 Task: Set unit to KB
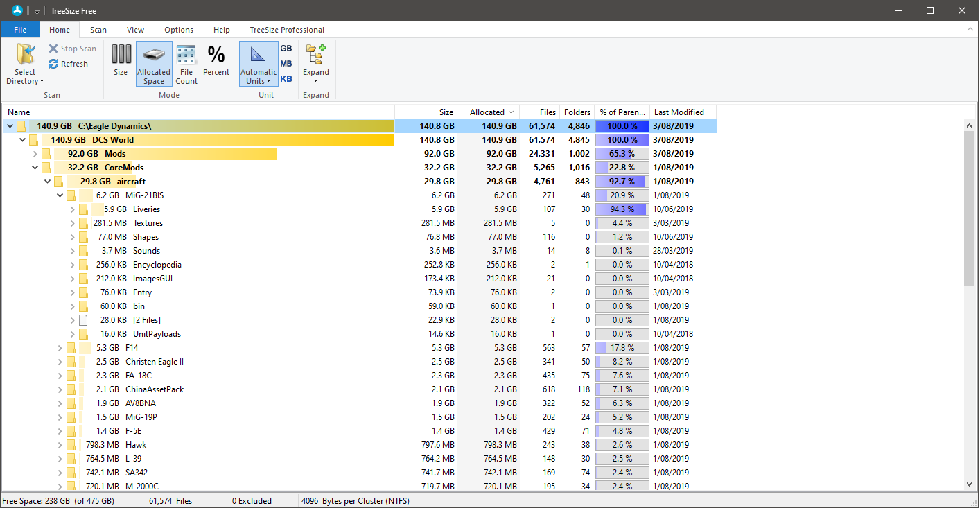click(x=286, y=79)
